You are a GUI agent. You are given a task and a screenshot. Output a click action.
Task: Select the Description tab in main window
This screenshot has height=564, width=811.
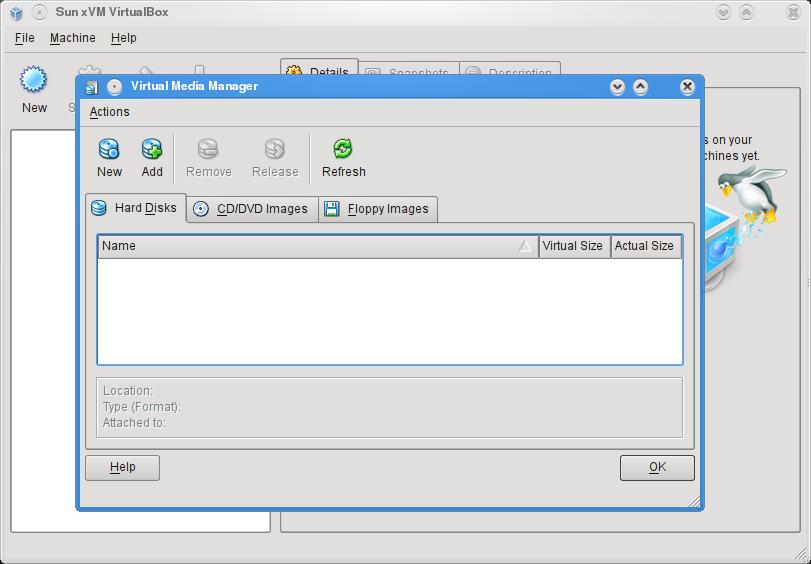click(510, 70)
